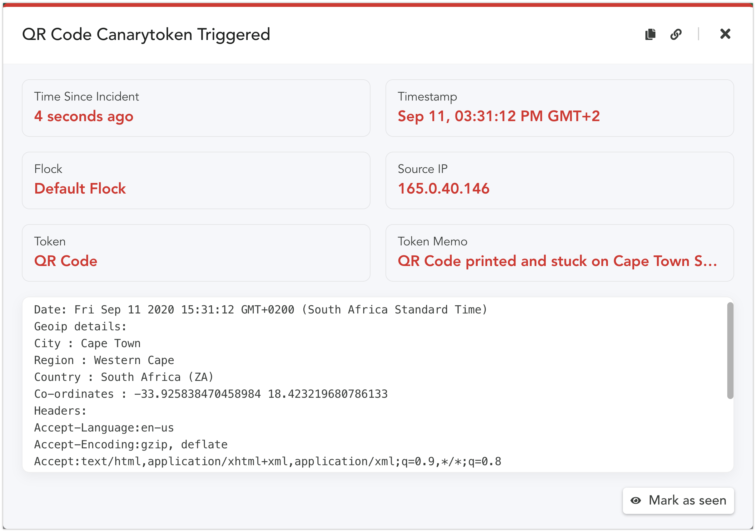The image size is (756, 532).
Task: Click the eye icon on Mark as seen
Action: click(x=635, y=500)
